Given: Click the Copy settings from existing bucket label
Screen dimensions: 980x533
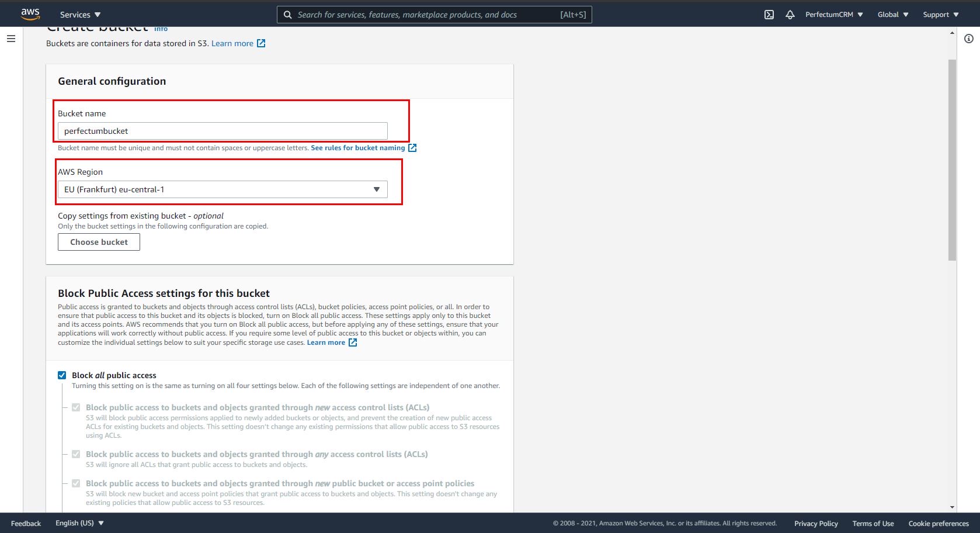Looking at the screenshot, I should (141, 216).
